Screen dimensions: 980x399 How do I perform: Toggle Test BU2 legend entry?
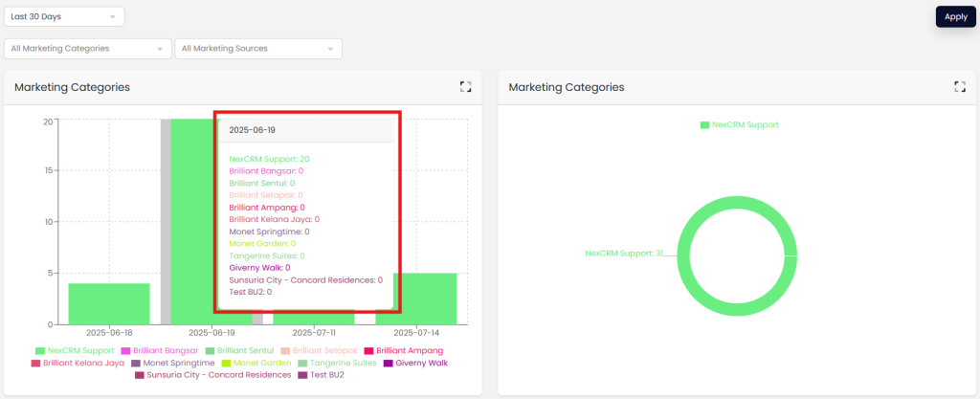[321, 375]
